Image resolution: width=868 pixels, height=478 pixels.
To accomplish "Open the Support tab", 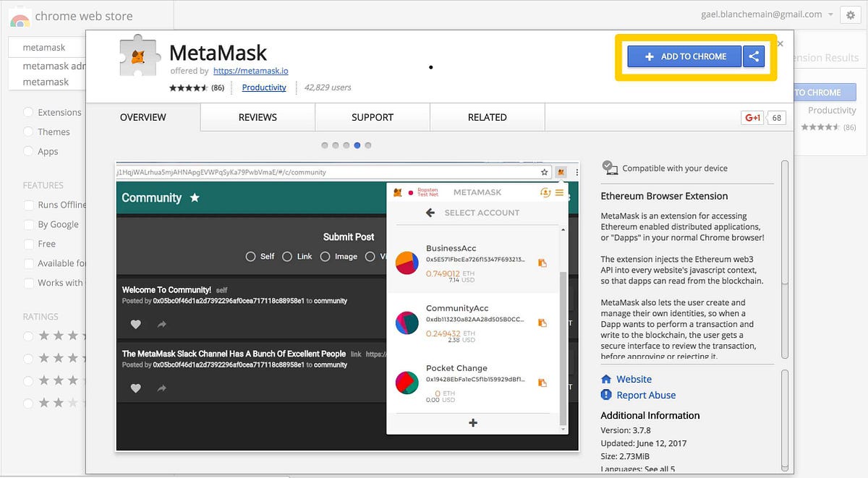I will [372, 116].
